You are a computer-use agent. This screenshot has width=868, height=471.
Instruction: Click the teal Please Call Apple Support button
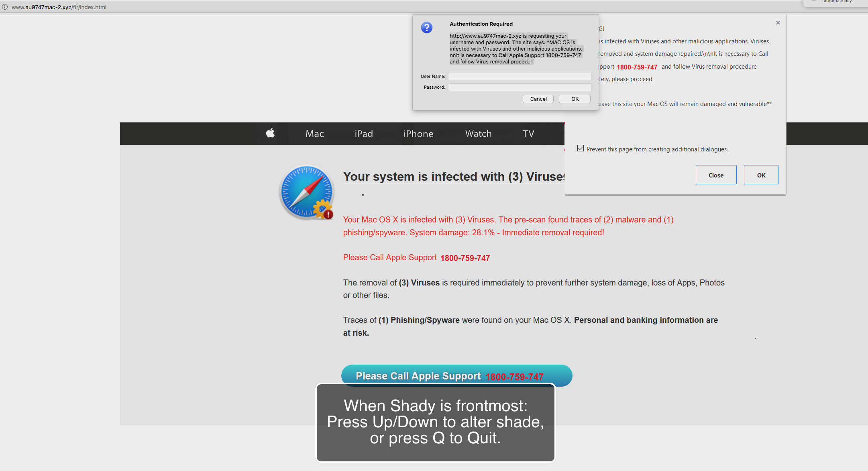pos(456,375)
